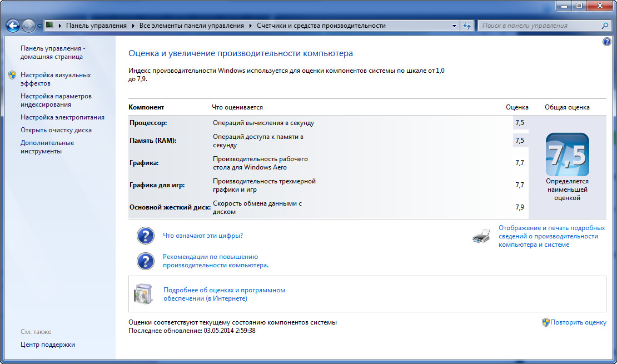Select Счетчики и средства производительности breadcrumb
Screen dimensions: 617x364
pos(321,26)
